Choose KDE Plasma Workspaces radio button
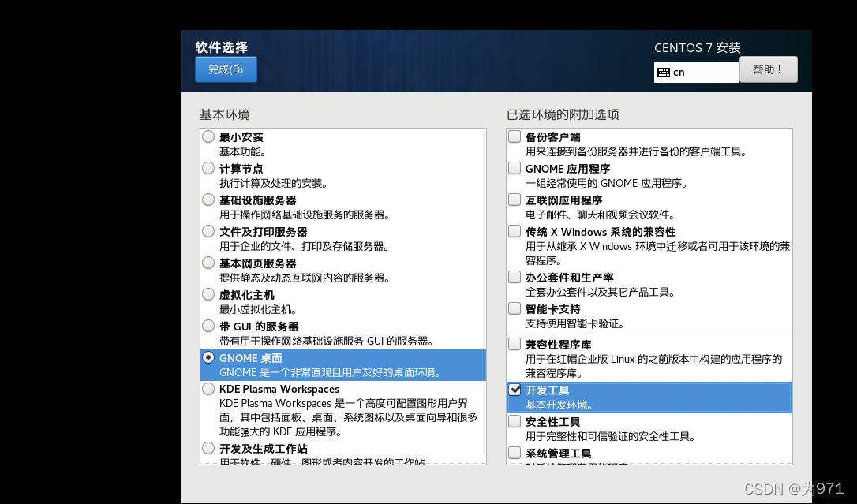 point(208,389)
